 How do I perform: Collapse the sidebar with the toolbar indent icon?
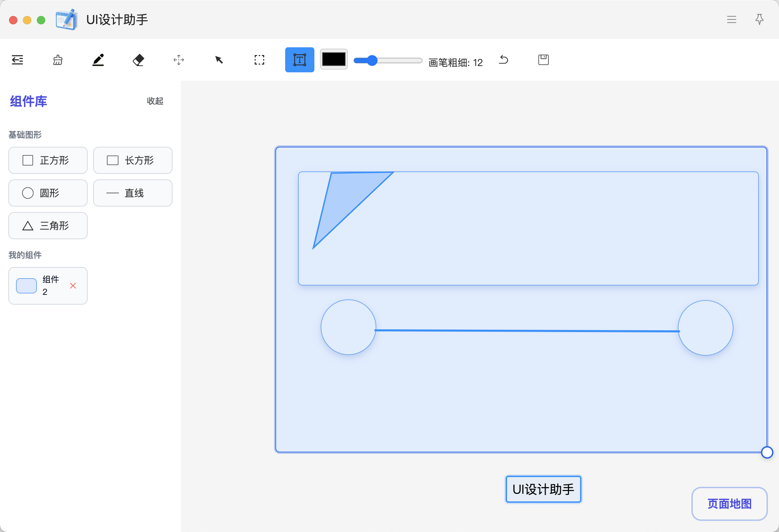[17, 60]
